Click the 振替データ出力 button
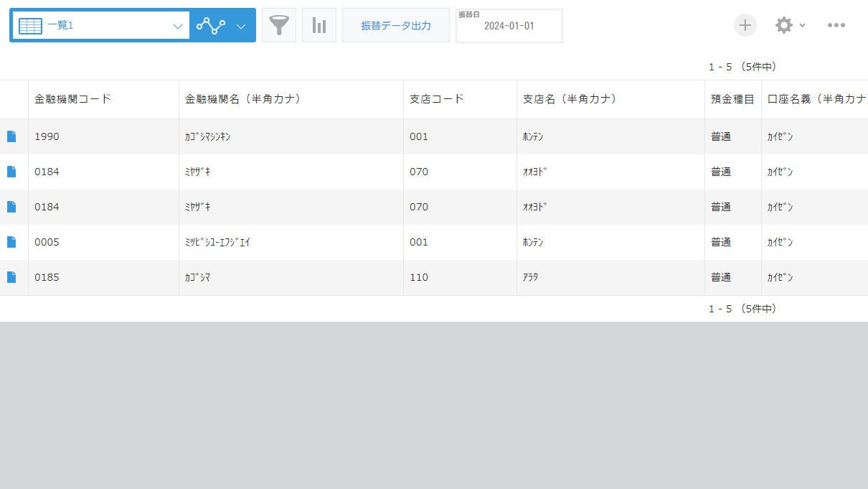The height and width of the screenshot is (489, 868). [396, 26]
